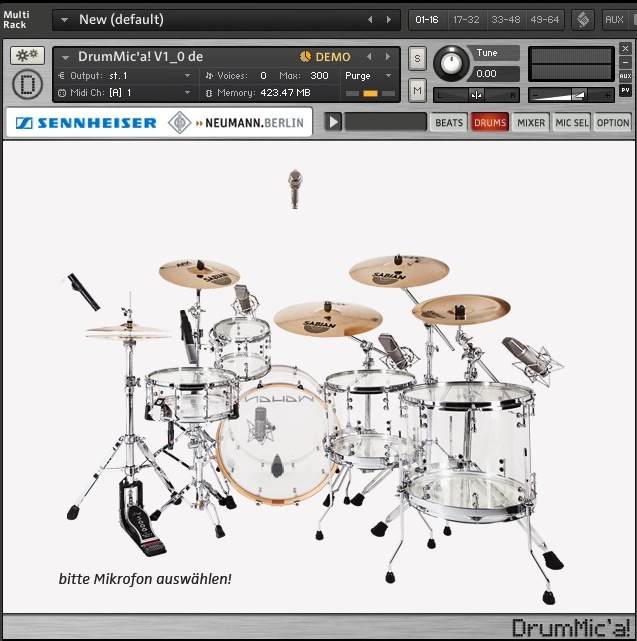Click the Max voices value 300

319,76
